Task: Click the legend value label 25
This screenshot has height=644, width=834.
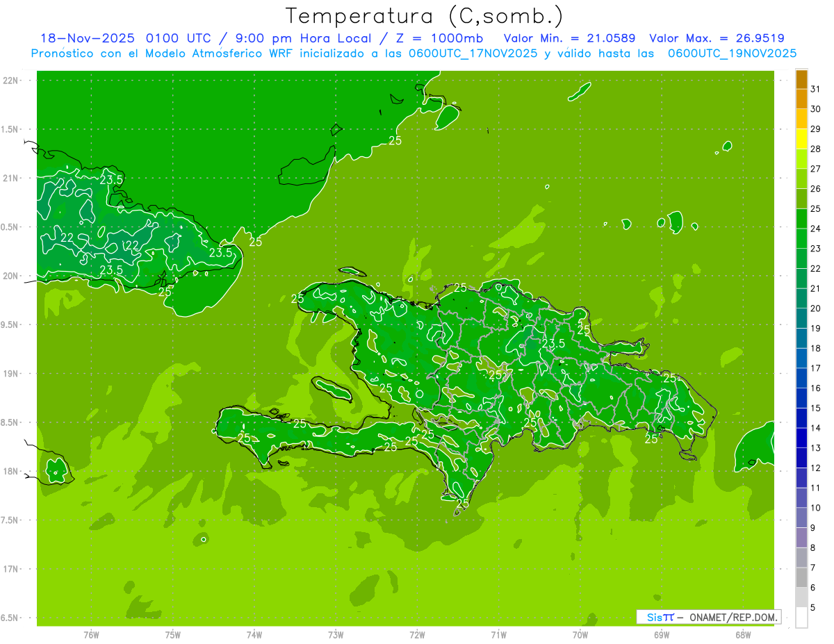Action: 816,208
